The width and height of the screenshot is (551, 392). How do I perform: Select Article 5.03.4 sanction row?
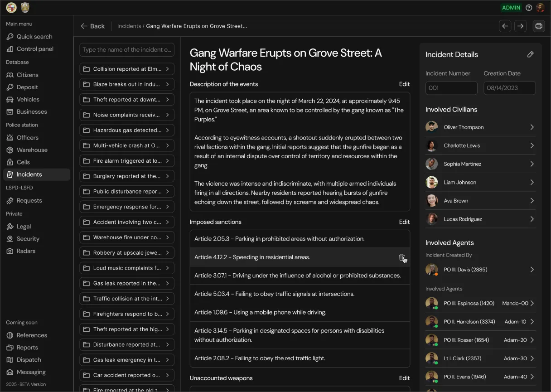[x=300, y=294]
